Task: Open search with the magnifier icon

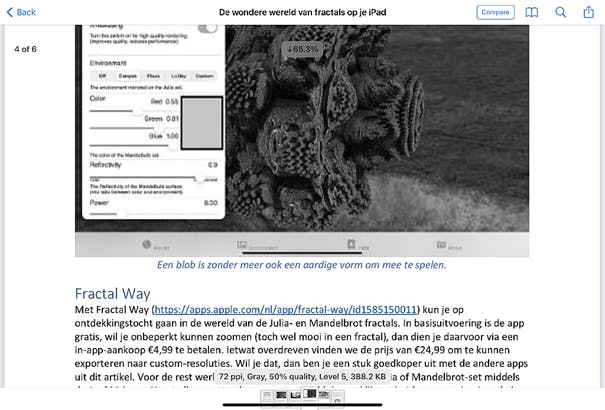Action: tap(560, 12)
